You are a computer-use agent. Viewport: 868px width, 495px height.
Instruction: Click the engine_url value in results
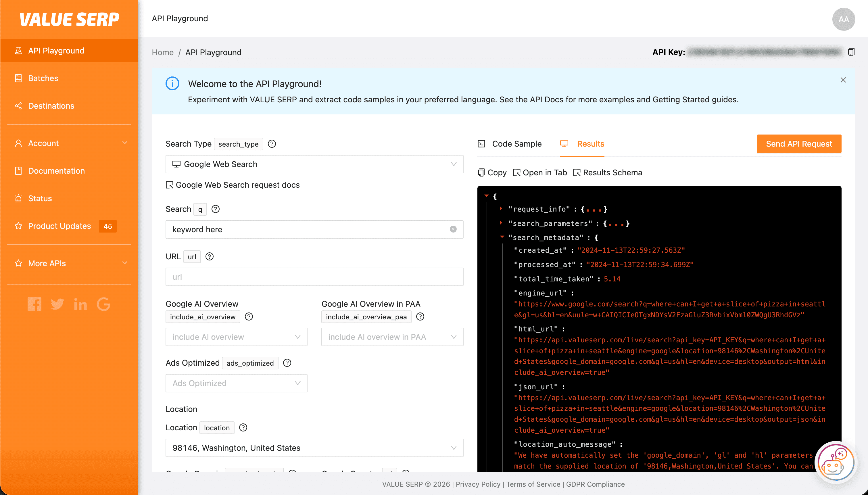pos(670,309)
